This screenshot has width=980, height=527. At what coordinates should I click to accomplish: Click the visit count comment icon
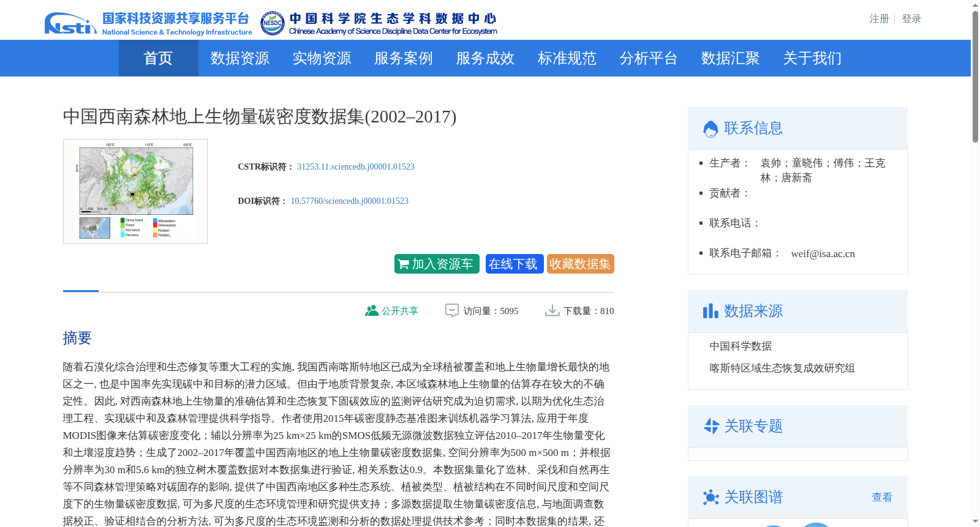[451, 310]
